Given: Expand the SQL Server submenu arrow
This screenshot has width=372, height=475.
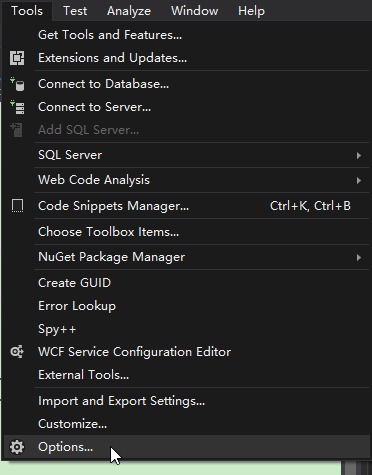Looking at the screenshot, I should (x=359, y=155).
